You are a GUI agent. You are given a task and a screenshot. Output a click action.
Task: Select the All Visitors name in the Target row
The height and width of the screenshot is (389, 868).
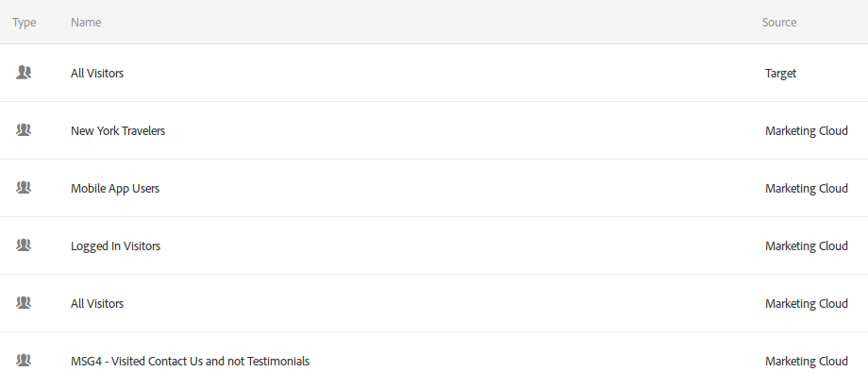[97, 73]
